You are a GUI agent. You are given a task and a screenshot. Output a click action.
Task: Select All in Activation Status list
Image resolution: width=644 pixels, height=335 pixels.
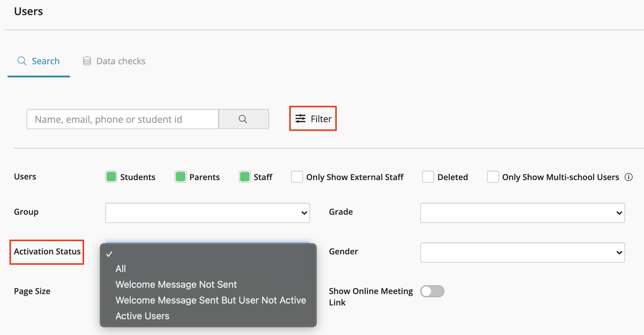pyautogui.click(x=208, y=269)
